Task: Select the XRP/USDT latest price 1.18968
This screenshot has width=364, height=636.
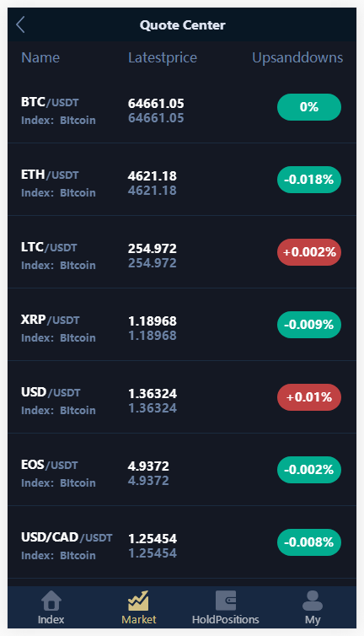Action: coord(153,321)
